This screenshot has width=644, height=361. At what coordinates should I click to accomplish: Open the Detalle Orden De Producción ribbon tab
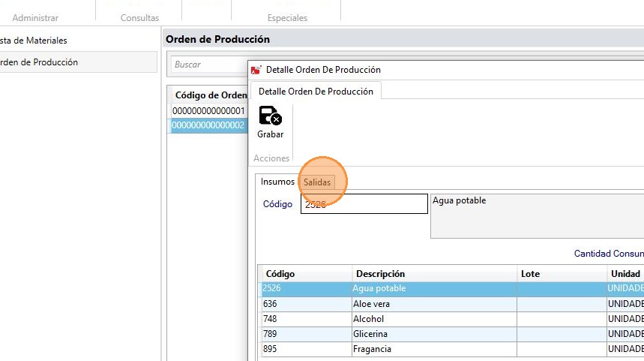pos(316,91)
